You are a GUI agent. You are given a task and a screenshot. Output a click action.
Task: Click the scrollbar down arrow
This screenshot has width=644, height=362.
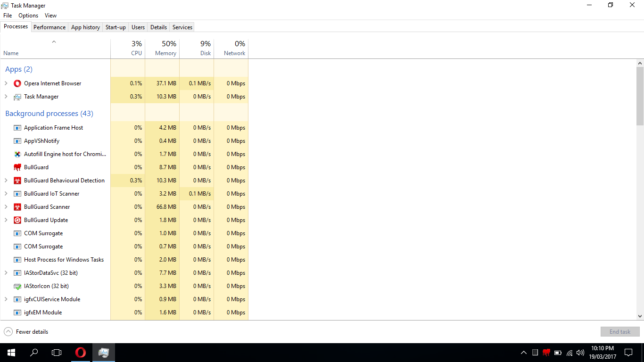click(640, 316)
